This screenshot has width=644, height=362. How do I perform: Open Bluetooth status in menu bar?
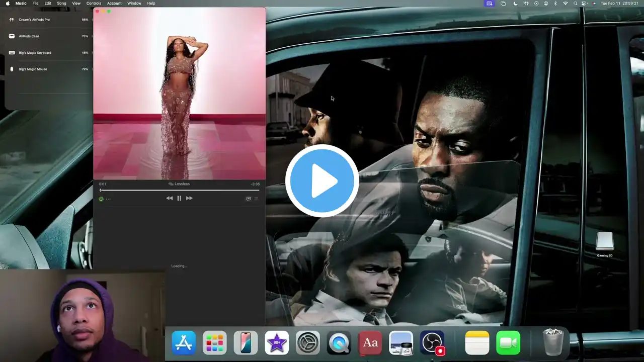click(x=555, y=4)
